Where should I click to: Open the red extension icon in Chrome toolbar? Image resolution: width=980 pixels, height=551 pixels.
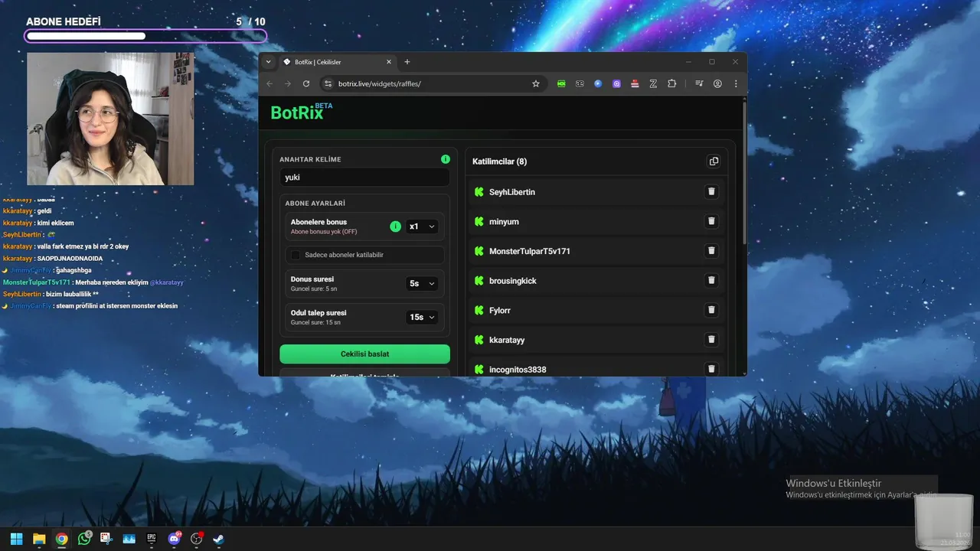pyautogui.click(x=635, y=83)
